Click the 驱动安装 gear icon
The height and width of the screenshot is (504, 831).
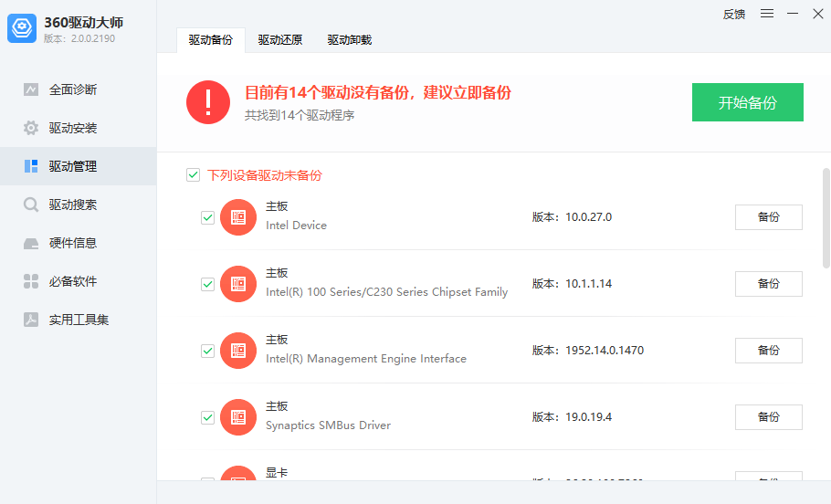(x=31, y=128)
